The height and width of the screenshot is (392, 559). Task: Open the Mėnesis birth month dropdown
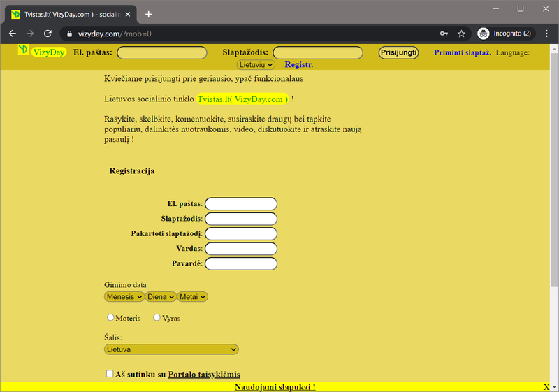124,297
